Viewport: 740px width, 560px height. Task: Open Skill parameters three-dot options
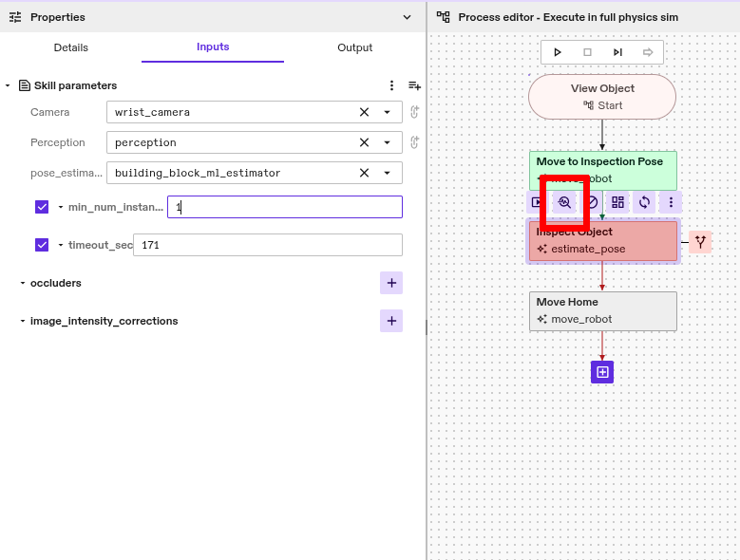coord(391,85)
